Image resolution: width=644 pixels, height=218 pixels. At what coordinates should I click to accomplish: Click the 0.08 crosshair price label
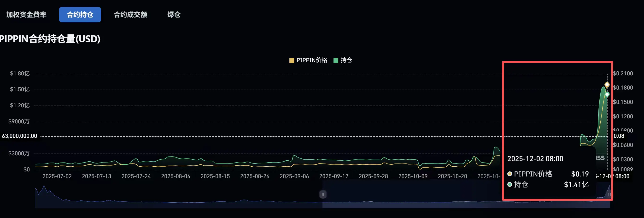(619, 136)
